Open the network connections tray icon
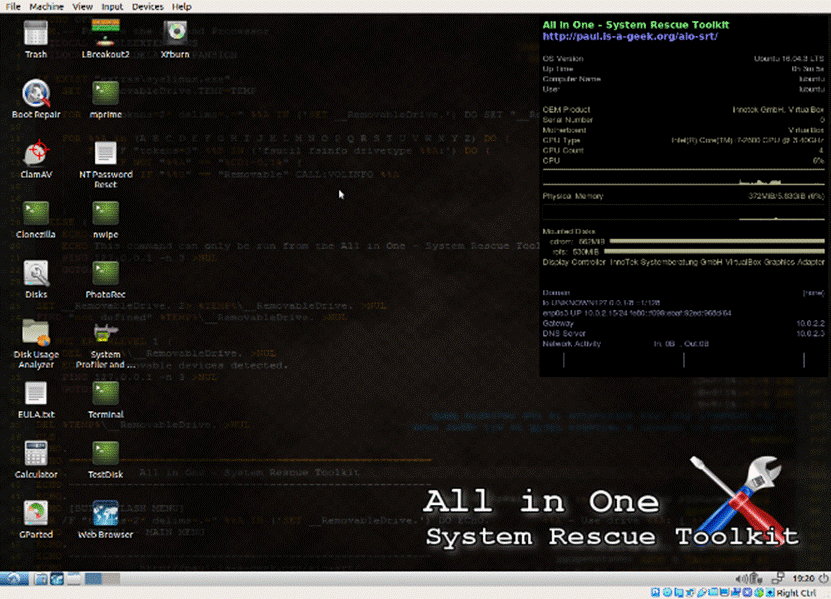This screenshot has width=831, height=599. 778,578
